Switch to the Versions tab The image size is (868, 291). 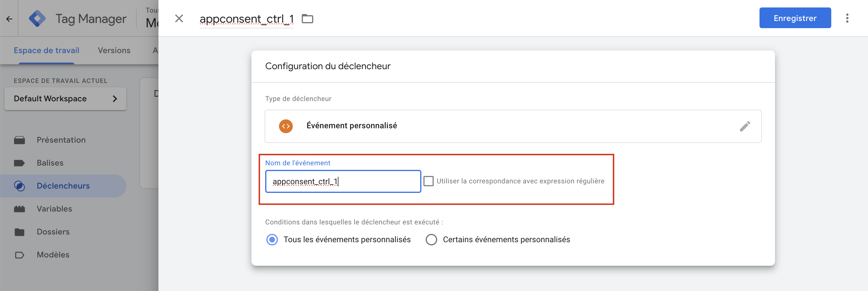[114, 51]
